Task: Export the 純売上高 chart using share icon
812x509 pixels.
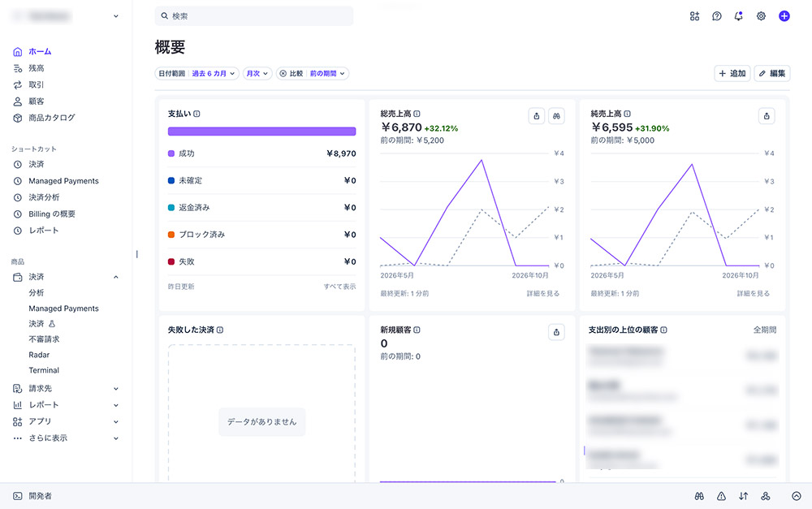Action: [767, 116]
